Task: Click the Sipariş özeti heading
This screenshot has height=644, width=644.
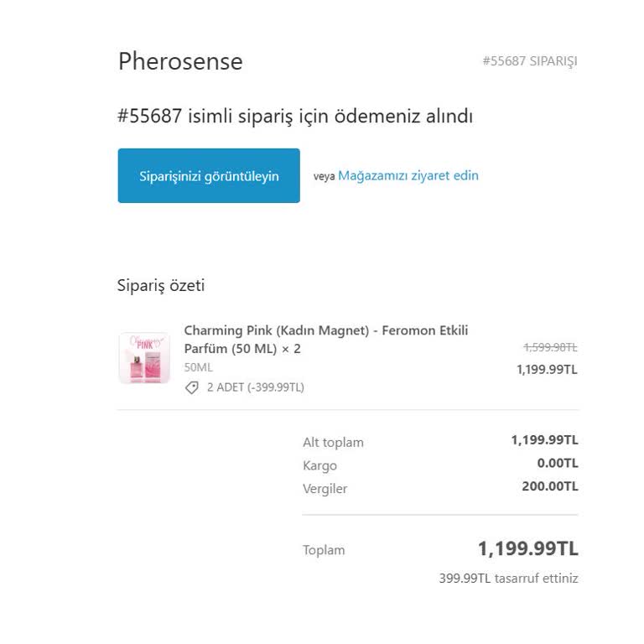Action: click(161, 285)
